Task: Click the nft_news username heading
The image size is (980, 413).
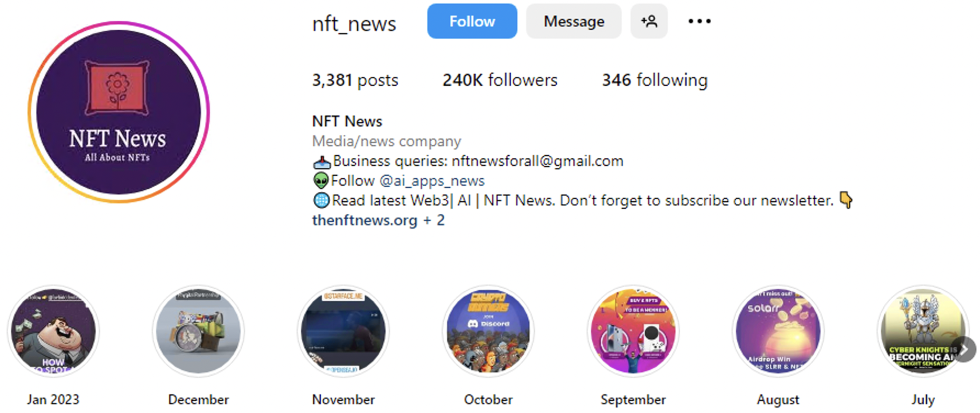Action: pyautogui.click(x=354, y=24)
